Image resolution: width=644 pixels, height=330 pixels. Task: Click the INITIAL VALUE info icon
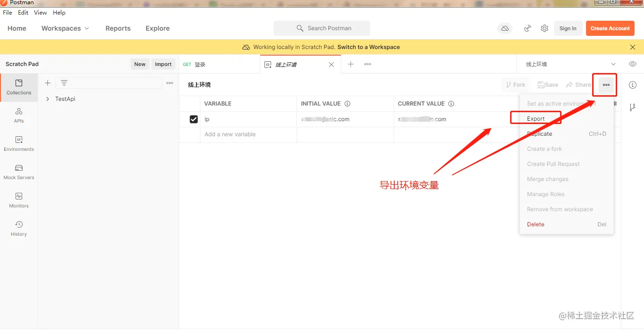point(347,104)
